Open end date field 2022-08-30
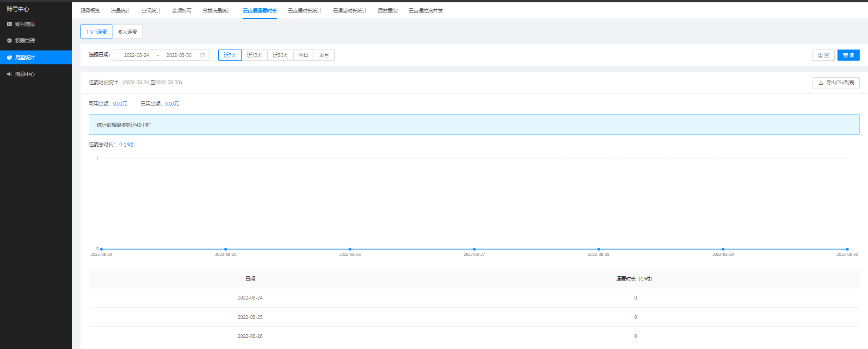 point(179,55)
